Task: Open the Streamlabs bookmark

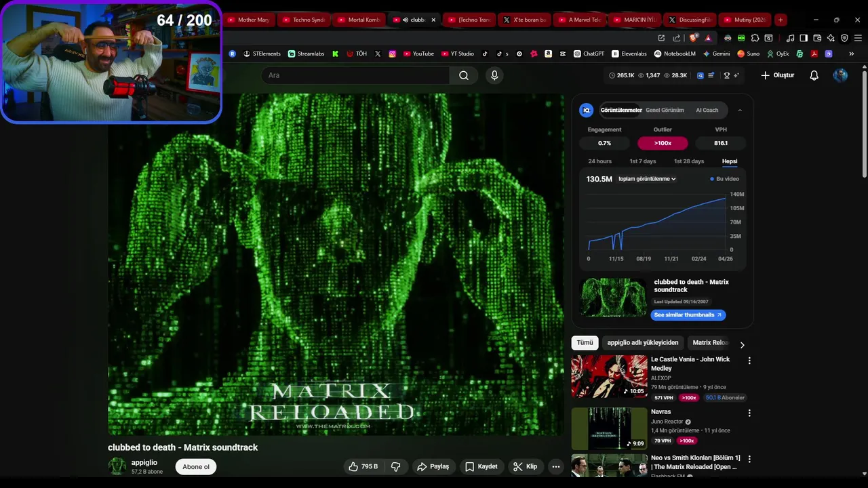Action: (306, 54)
